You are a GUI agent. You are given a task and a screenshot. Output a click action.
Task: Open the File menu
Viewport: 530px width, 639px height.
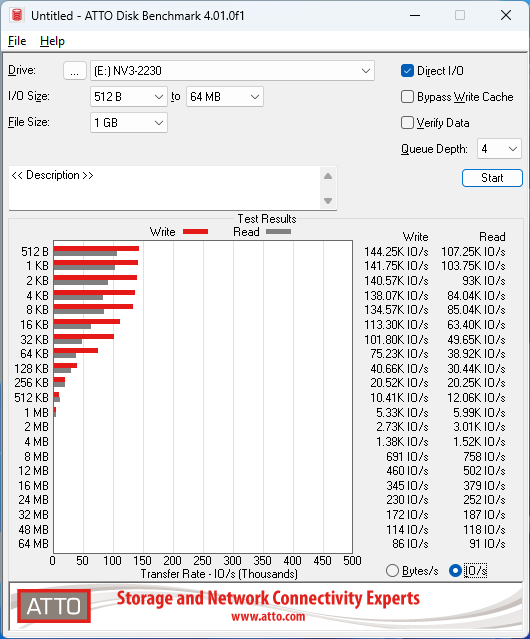coord(17,41)
